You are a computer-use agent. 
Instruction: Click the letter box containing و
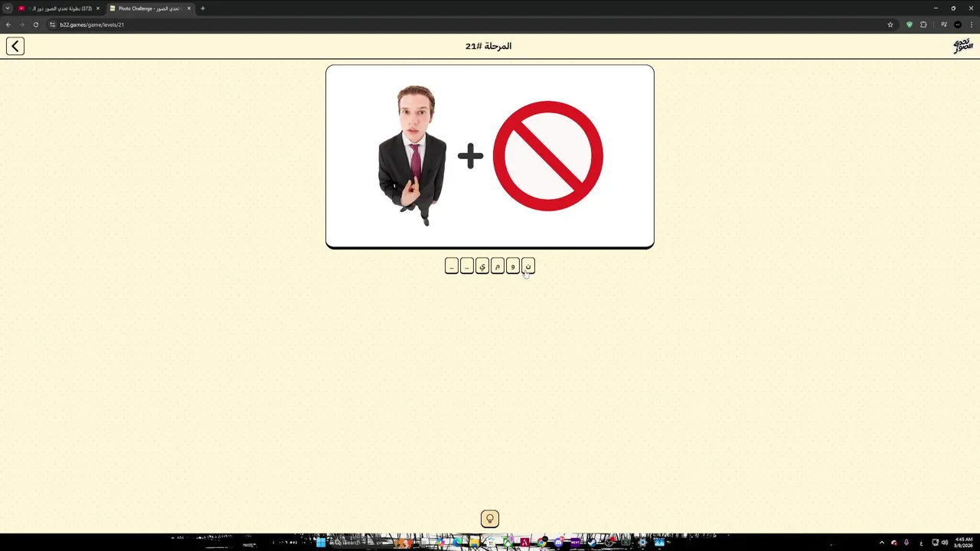point(513,266)
